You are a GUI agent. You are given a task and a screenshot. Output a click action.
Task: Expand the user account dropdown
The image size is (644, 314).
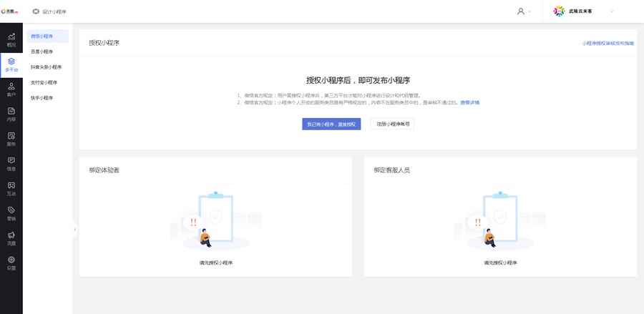(524, 11)
